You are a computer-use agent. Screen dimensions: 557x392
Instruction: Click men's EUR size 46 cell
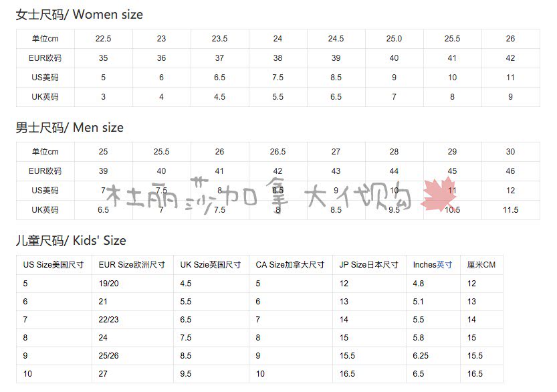[x=510, y=171]
